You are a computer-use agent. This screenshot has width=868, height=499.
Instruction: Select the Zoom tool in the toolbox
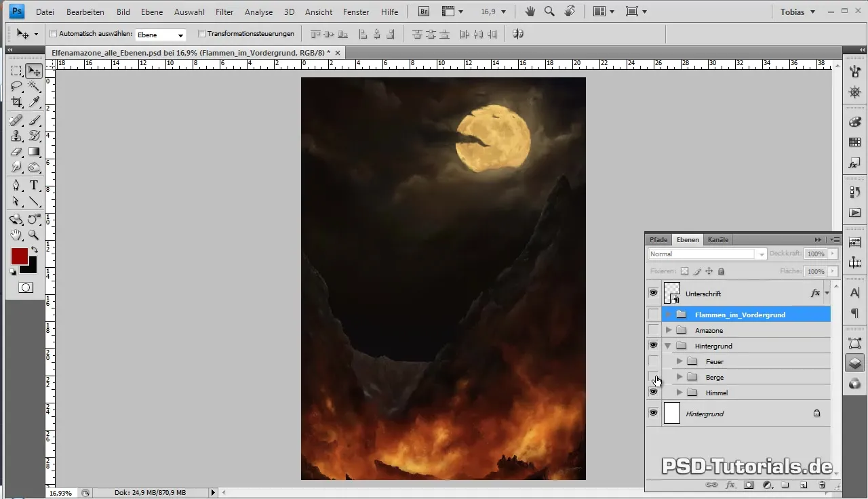click(x=34, y=235)
